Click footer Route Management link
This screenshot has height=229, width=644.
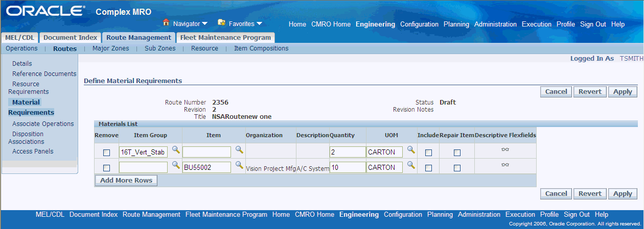pyautogui.click(x=151, y=215)
